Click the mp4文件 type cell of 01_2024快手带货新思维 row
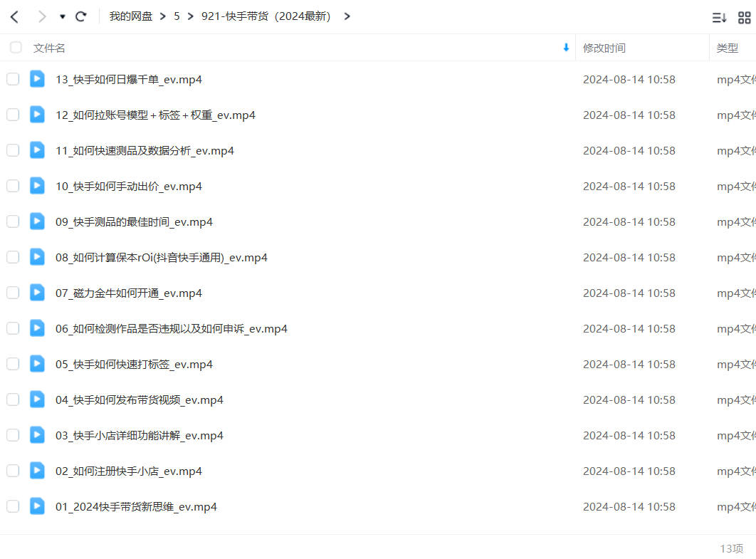Viewport: 756px width, 559px height. pos(736,507)
